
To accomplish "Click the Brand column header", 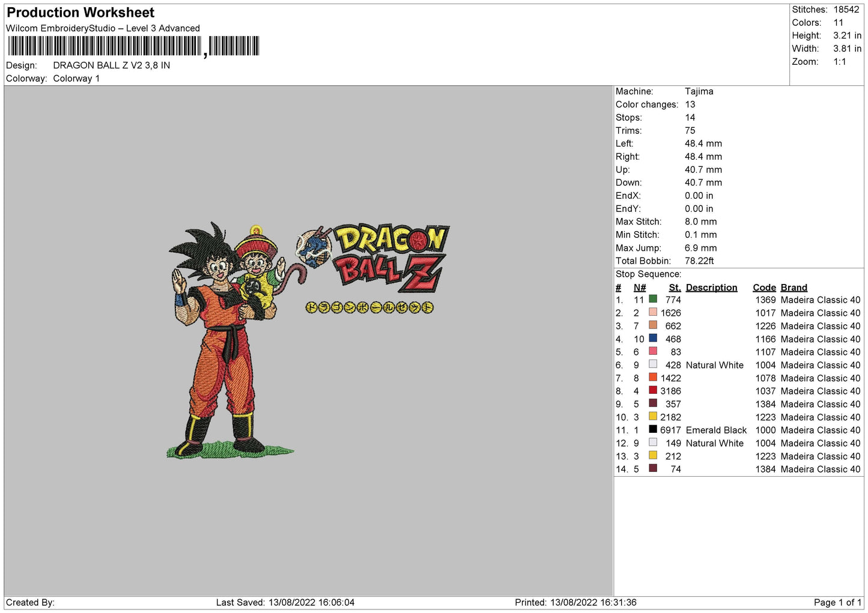I will [x=794, y=288].
